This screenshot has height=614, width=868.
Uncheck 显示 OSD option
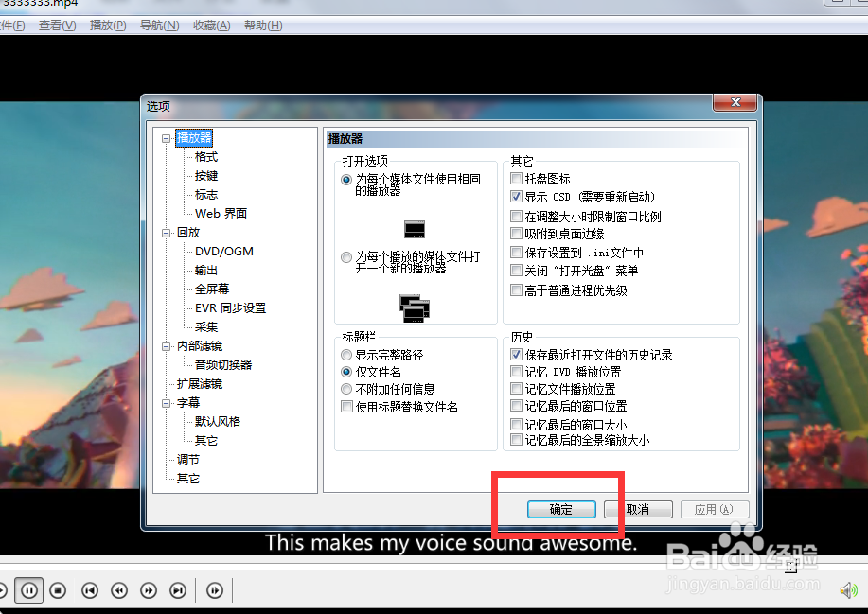(516, 197)
